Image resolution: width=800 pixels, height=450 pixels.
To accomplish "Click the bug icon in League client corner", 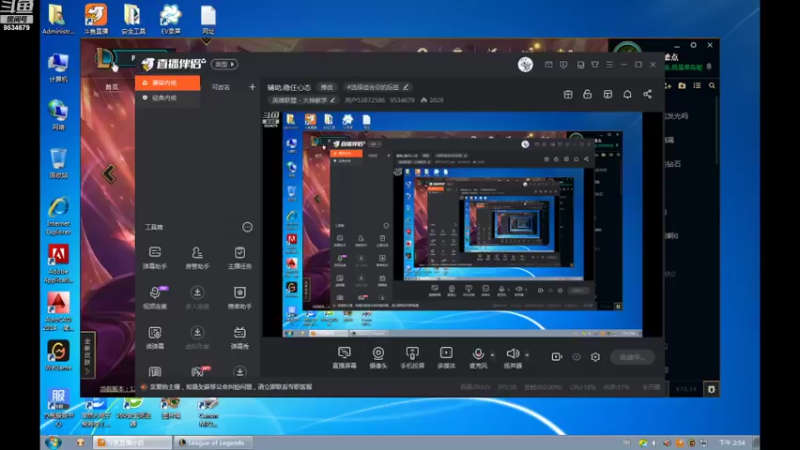I will pyautogui.click(x=711, y=389).
